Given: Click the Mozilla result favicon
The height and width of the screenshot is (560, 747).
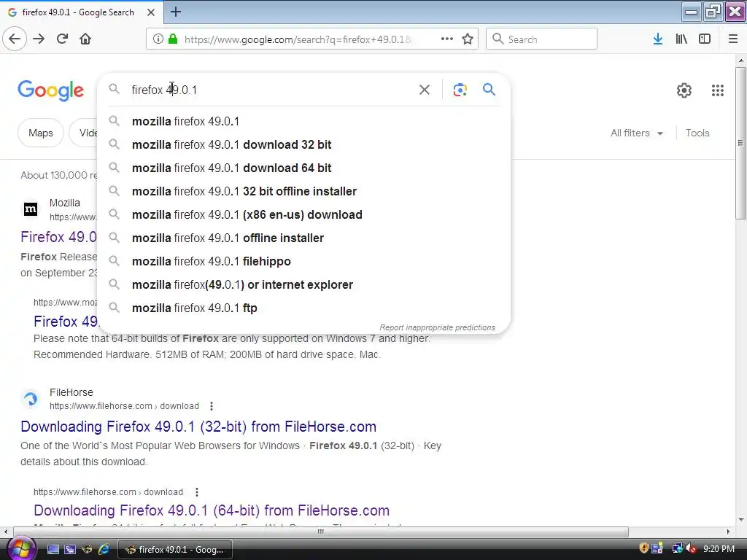Looking at the screenshot, I should click(31, 209).
